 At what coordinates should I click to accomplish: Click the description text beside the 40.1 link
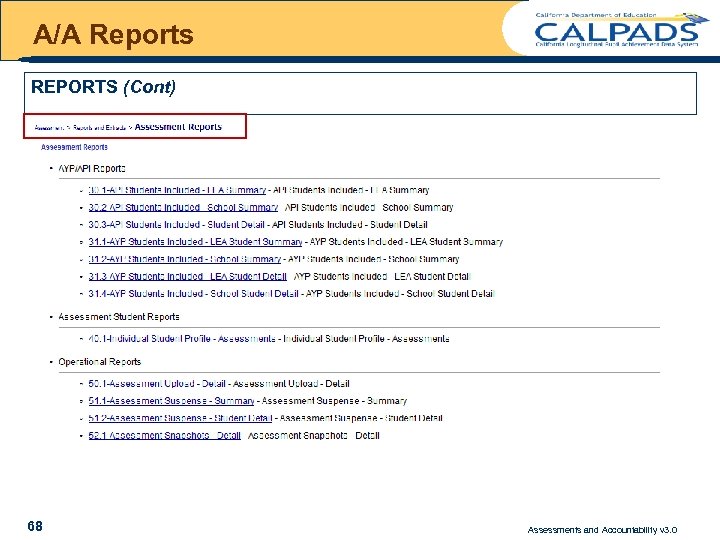click(x=366, y=339)
